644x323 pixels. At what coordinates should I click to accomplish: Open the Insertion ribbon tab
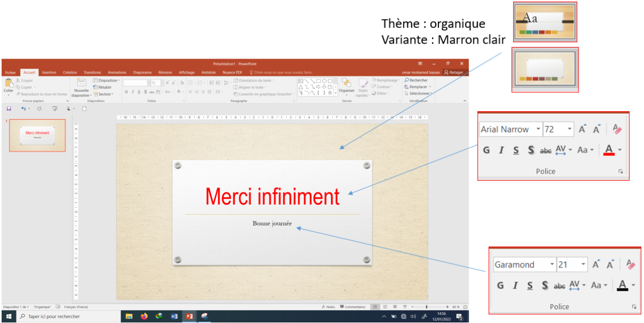(x=49, y=72)
